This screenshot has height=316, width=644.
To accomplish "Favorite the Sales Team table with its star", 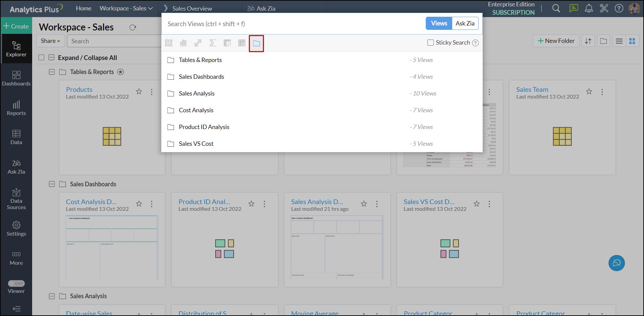I will click(589, 91).
